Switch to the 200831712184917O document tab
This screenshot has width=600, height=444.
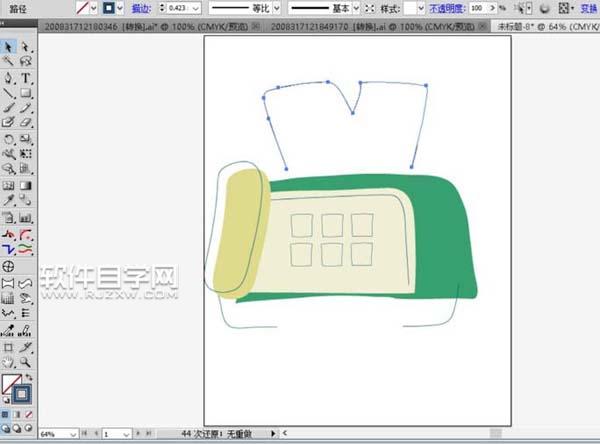pos(314,27)
